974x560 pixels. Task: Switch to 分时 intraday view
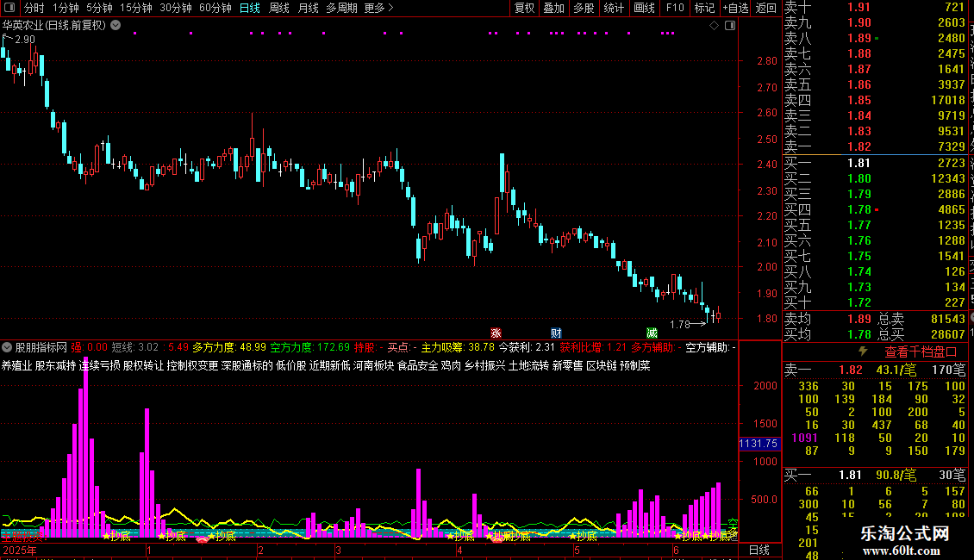[x=34, y=8]
